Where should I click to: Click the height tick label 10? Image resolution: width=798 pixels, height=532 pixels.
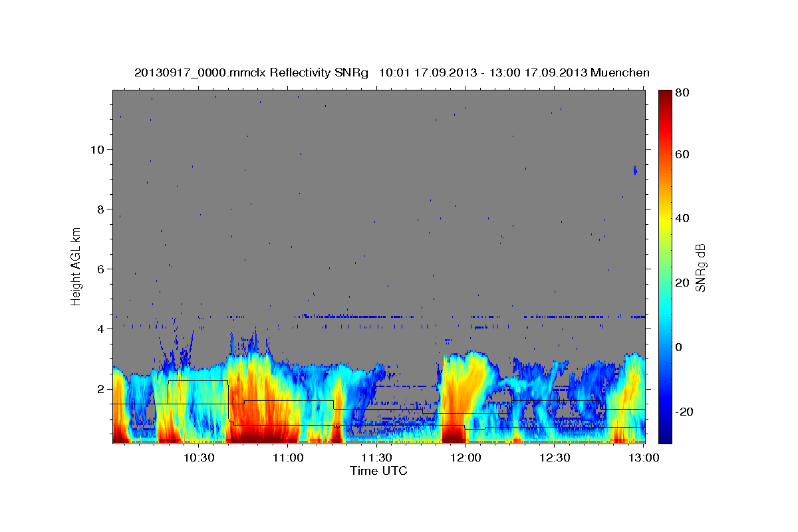(96, 149)
